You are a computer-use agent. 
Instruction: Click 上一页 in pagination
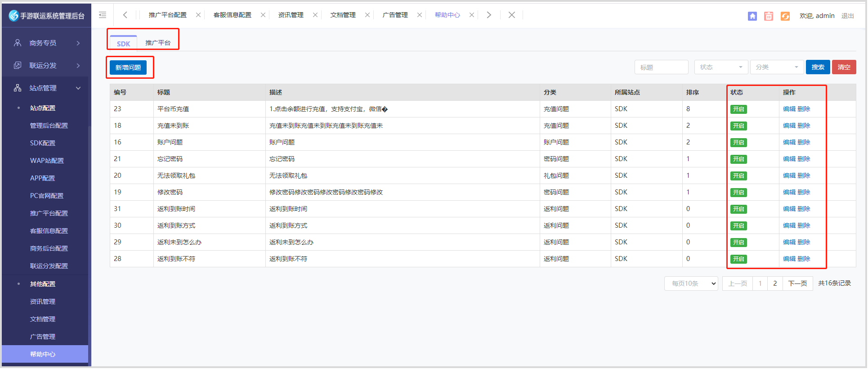[x=738, y=283]
